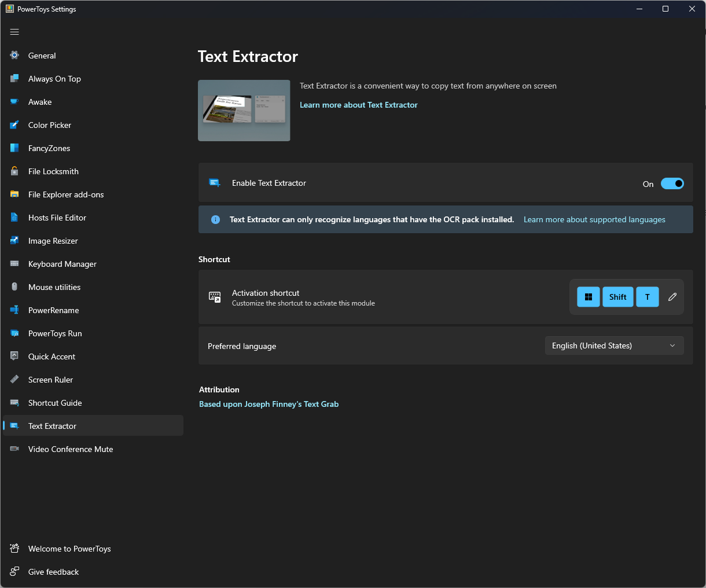
Task: Select the Color Picker icon in sidebar
Action: click(14, 125)
